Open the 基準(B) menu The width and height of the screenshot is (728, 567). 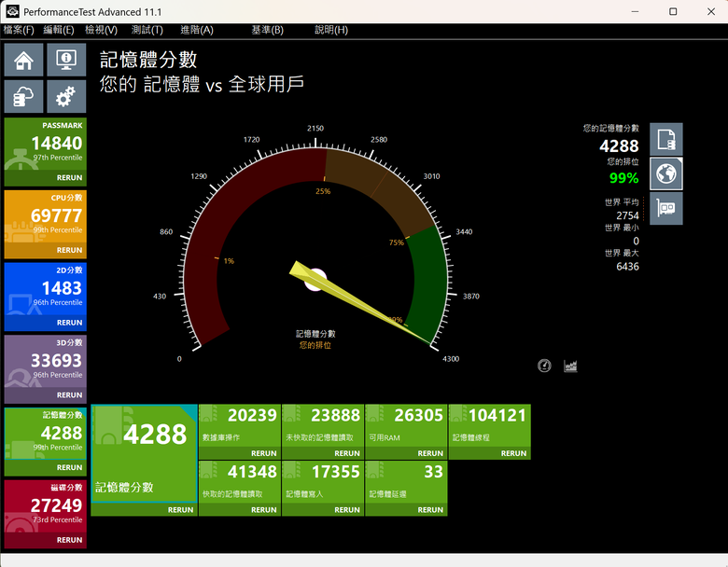tap(268, 30)
